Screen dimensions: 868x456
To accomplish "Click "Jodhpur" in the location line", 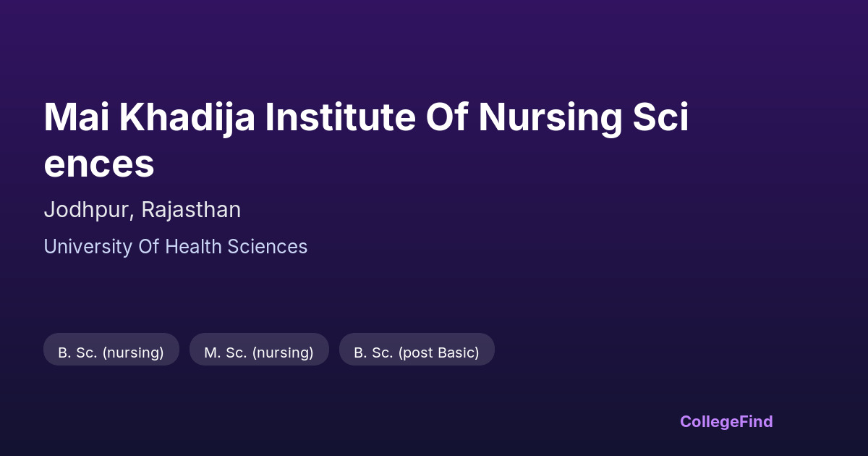I will point(88,210).
